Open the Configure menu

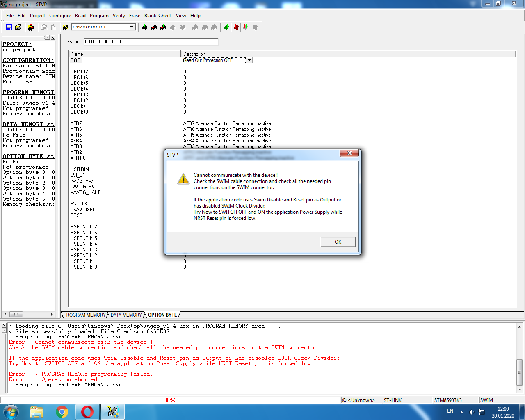click(60, 16)
